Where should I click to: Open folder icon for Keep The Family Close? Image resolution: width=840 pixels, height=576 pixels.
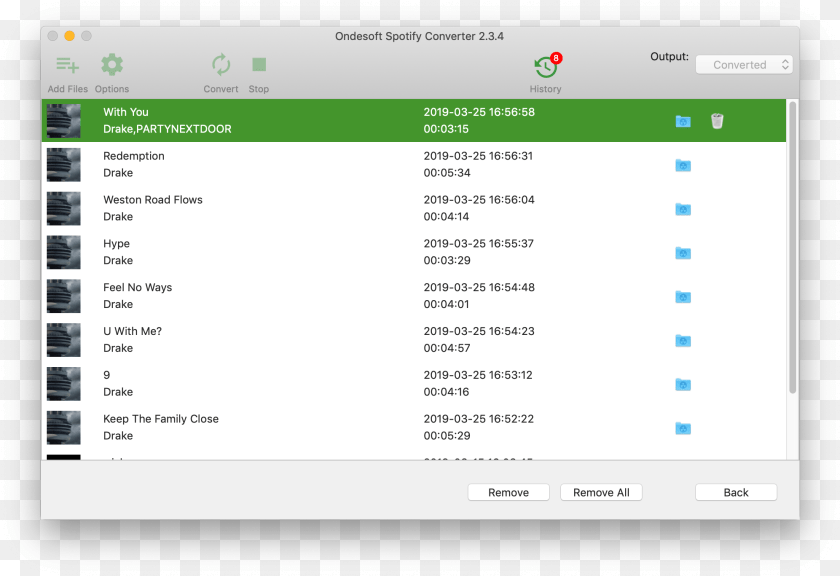click(683, 429)
